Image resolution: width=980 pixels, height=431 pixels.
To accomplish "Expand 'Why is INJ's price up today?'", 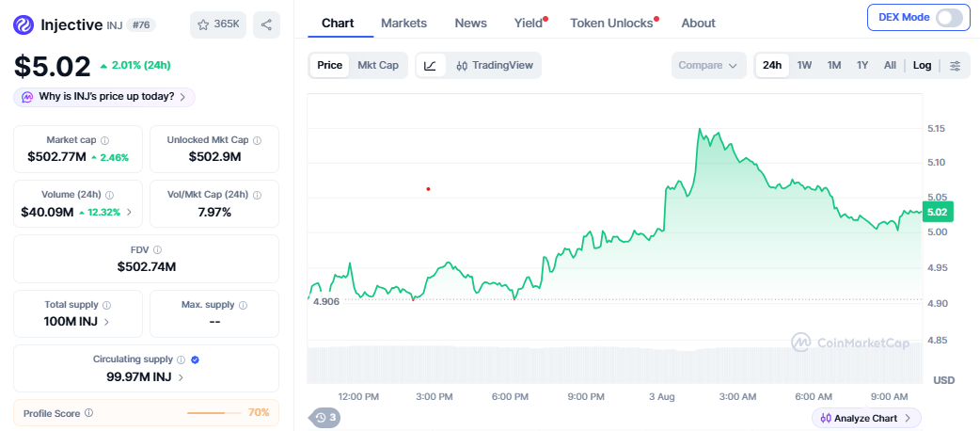I will pyautogui.click(x=104, y=97).
